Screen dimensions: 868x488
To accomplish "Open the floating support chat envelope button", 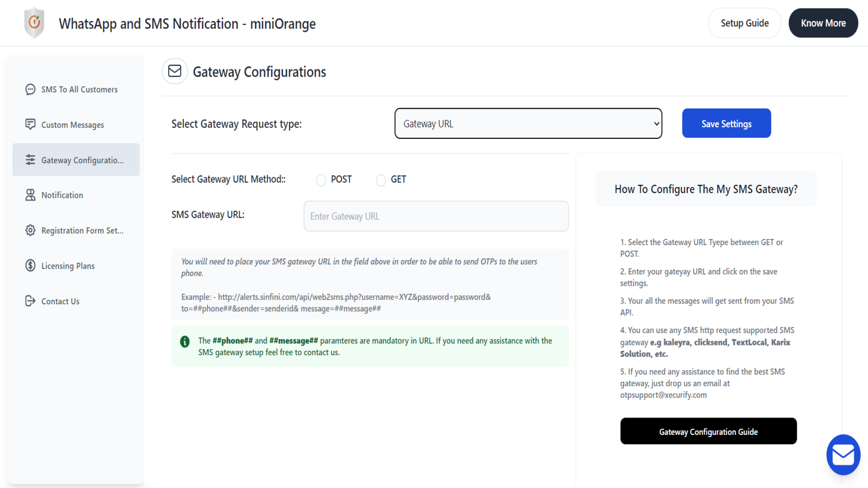I will (843, 454).
